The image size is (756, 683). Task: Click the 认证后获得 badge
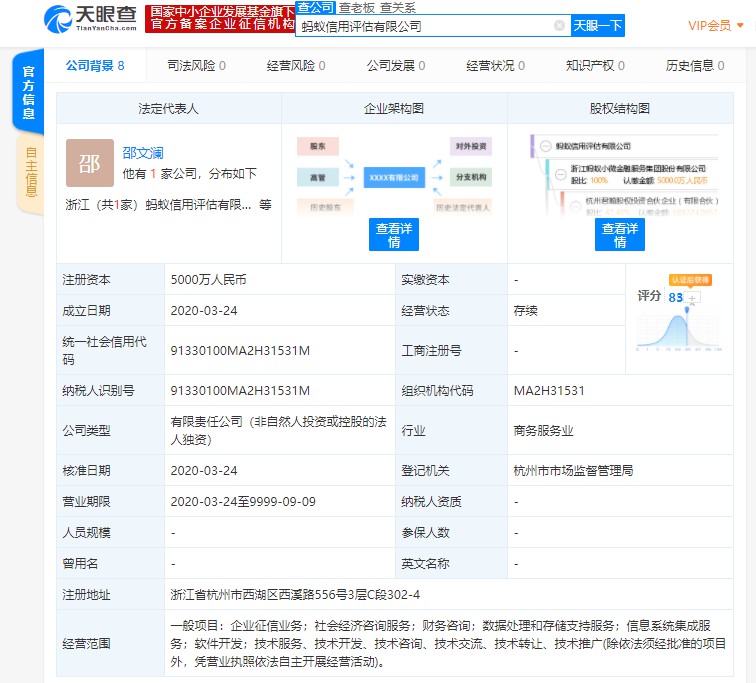point(690,280)
